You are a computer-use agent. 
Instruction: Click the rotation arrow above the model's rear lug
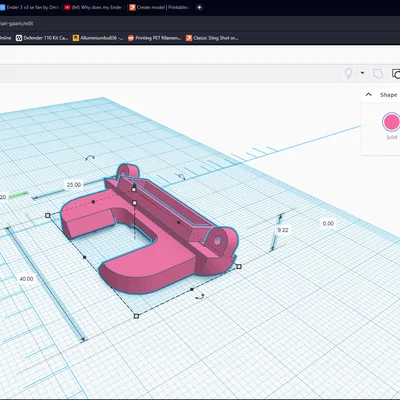pos(90,158)
